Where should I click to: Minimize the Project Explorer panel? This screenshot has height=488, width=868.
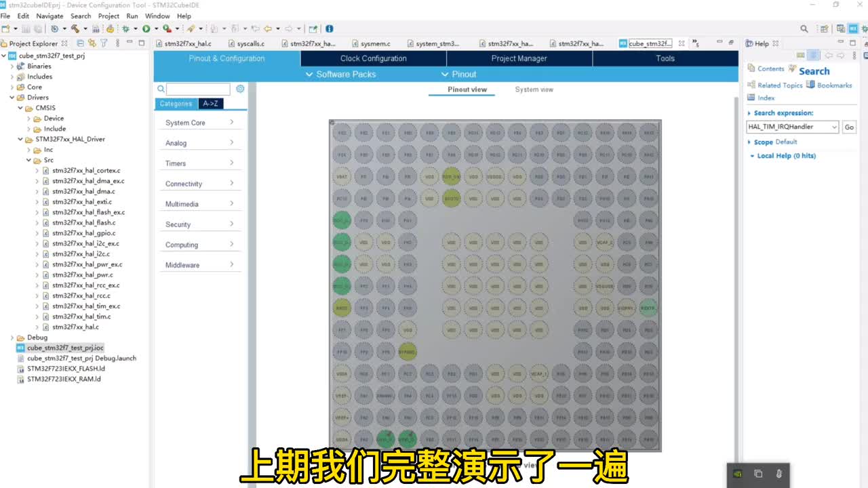(130, 43)
